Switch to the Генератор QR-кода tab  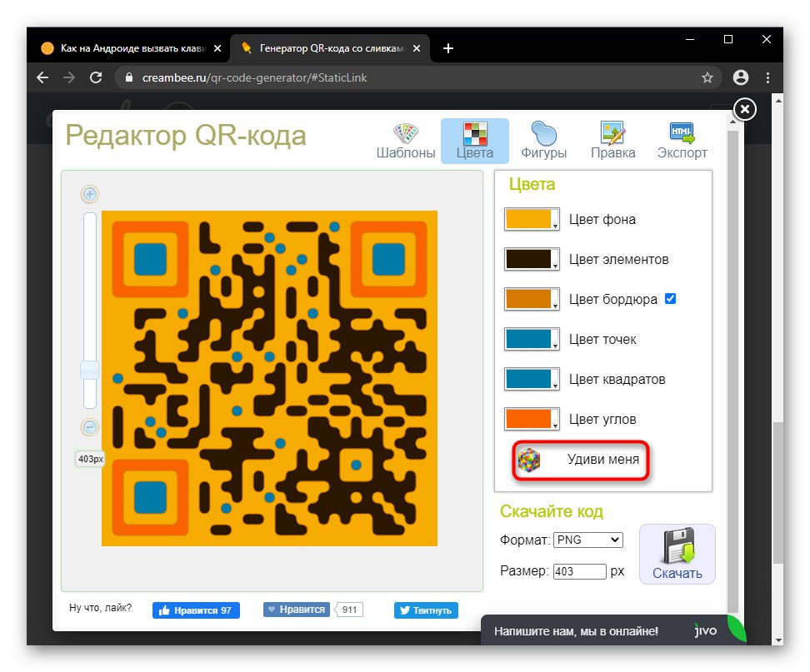(x=331, y=48)
